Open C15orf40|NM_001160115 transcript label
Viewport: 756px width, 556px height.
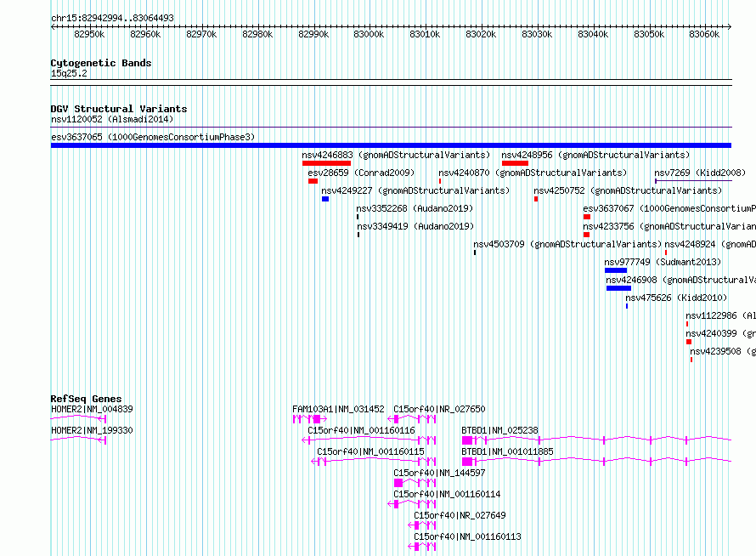pyautogui.click(x=370, y=451)
